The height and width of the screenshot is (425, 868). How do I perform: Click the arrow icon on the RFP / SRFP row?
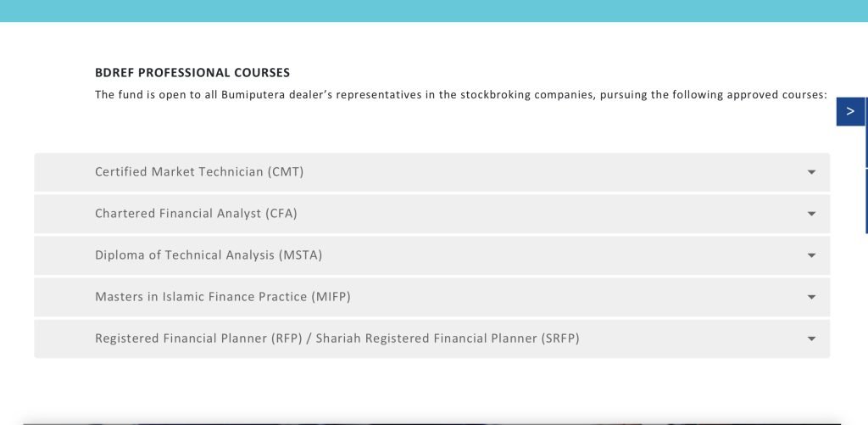tap(811, 338)
